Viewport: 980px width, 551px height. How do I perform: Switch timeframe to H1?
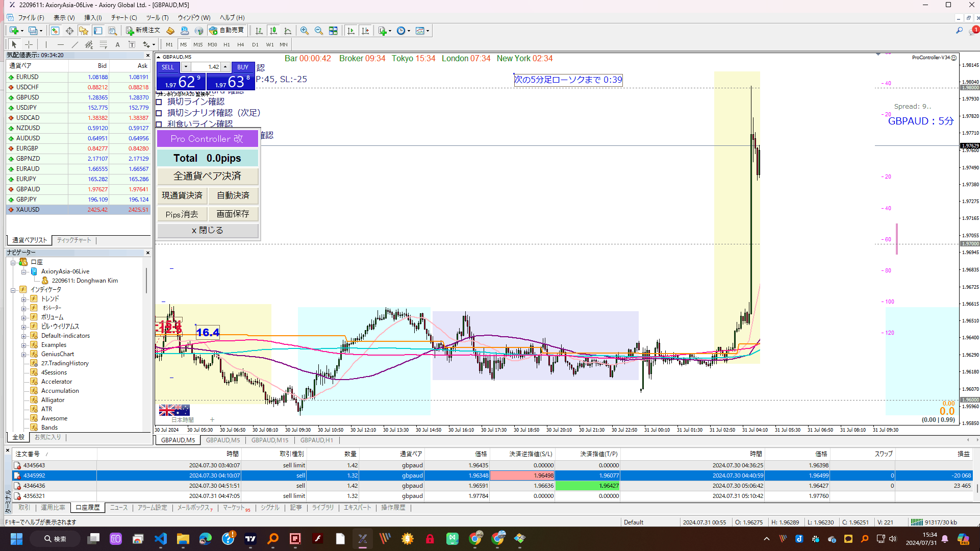coord(227,44)
